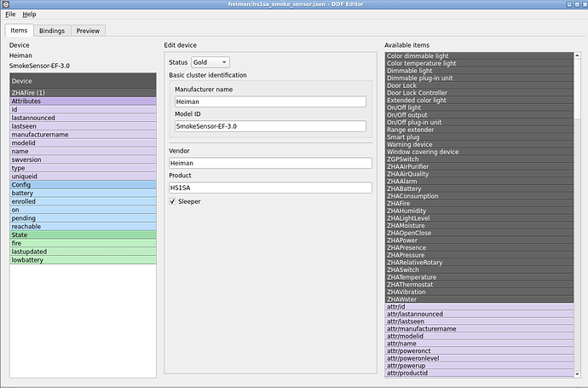588x388 pixels.
Task: Select the reachable config item
Action: (83, 227)
